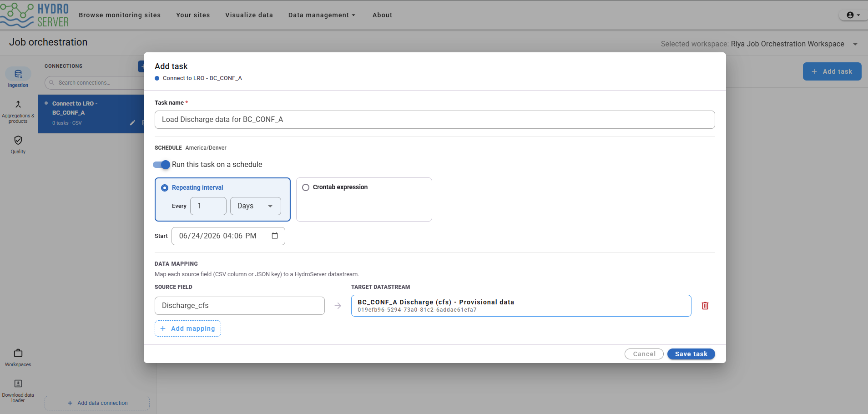
Task: Open Browse monitoring sites
Action: tap(120, 15)
